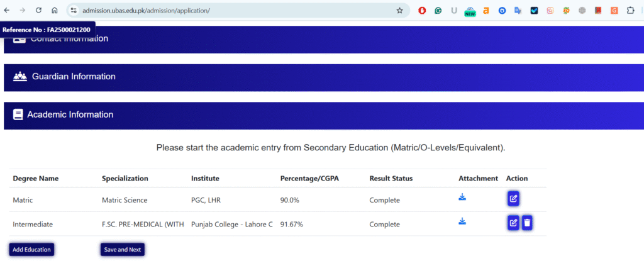Open the red Opera-style extension icon
Image resolution: width=644 pixels, height=273 pixels.
click(421, 11)
